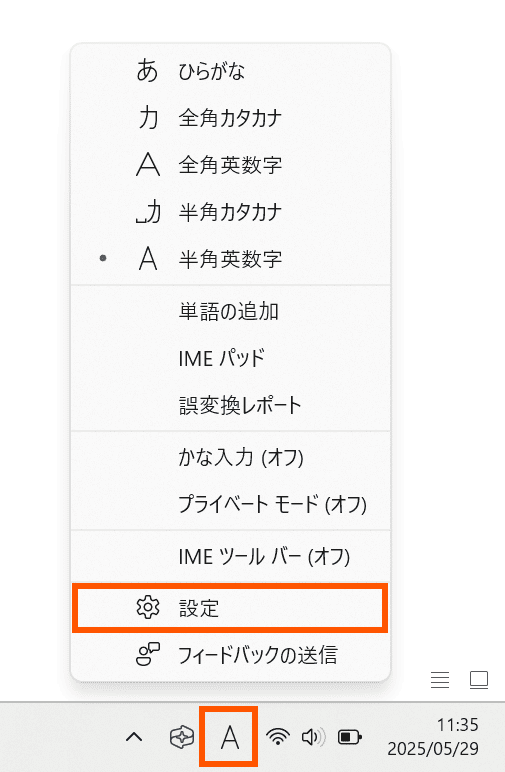Viewport: 505px width, 772px height.
Task: Select 全角カタカナ input mode
Action: [230, 118]
